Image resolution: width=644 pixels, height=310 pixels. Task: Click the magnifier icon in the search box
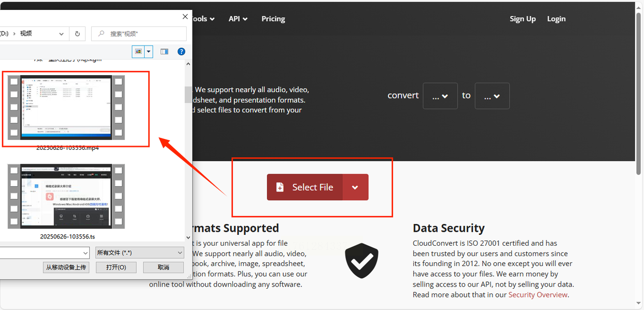(x=101, y=34)
